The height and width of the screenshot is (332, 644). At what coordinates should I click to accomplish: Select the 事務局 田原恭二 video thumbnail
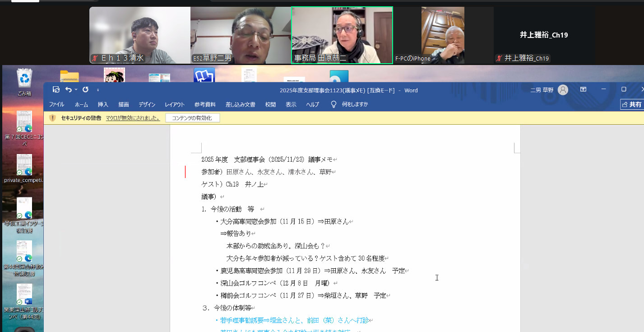coord(342,35)
